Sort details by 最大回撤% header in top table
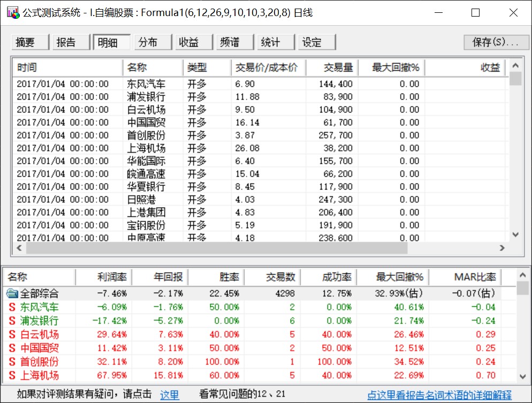This screenshot has height=403, width=532. (x=391, y=67)
